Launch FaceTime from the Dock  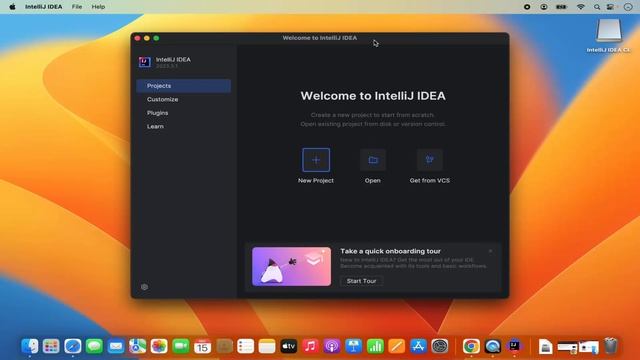[x=181, y=346]
